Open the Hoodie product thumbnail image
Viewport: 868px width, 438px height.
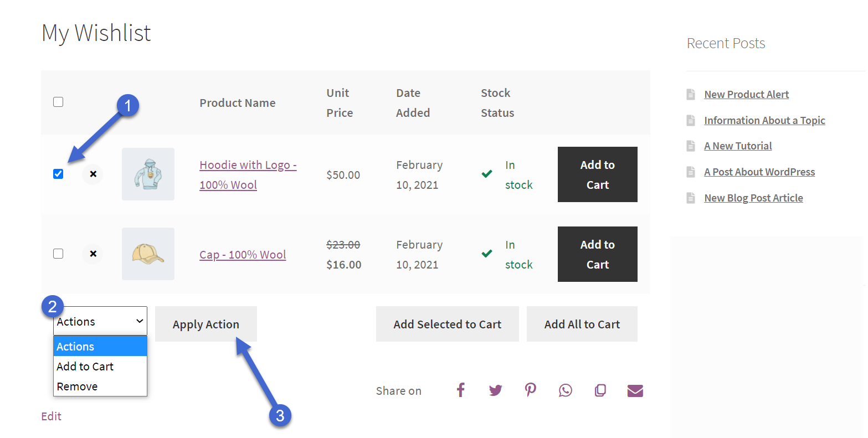click(x=148, y=174)
